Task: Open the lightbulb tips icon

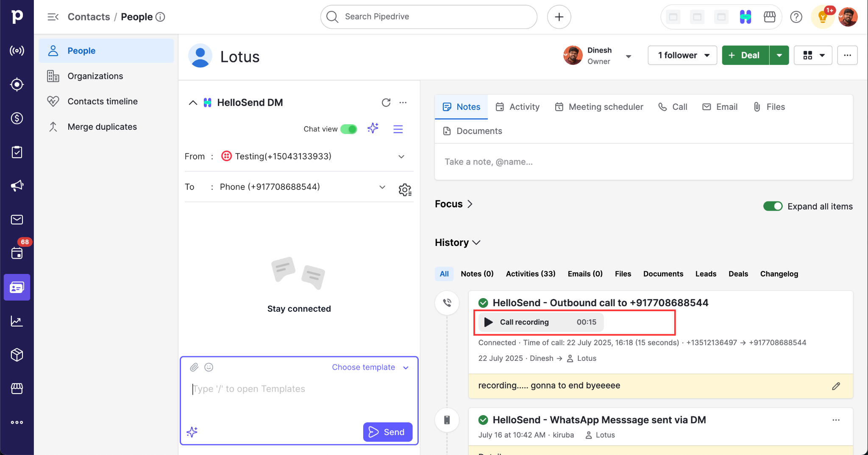Action: pos(823,17)
